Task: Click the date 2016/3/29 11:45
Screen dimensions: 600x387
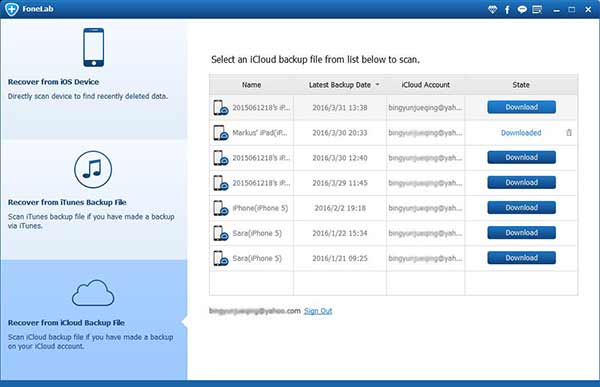Action: click(x=340, y=183)
